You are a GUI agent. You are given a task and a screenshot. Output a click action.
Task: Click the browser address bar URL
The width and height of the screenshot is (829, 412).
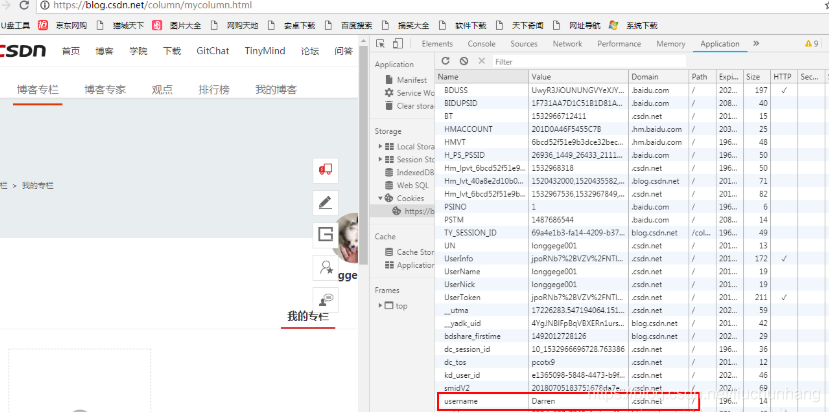153,5
